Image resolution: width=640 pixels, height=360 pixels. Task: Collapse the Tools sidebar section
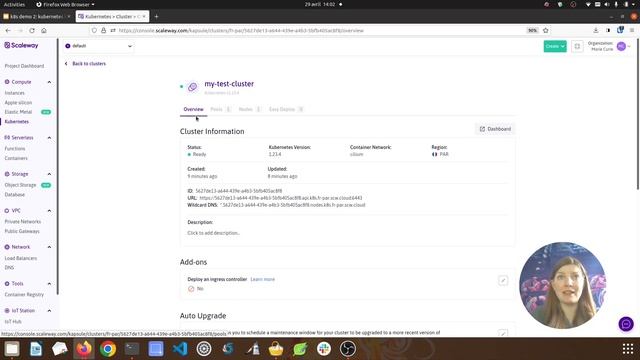click(x=49, y=284)
